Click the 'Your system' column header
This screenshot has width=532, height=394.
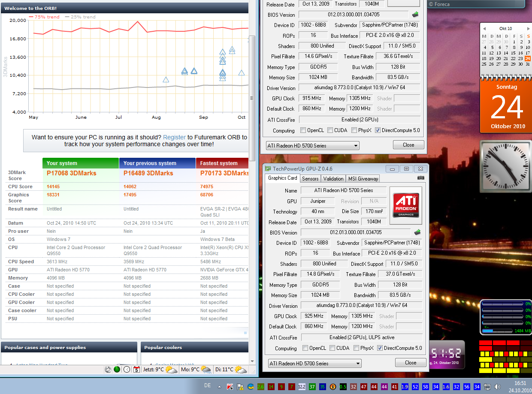coord(81,163)
